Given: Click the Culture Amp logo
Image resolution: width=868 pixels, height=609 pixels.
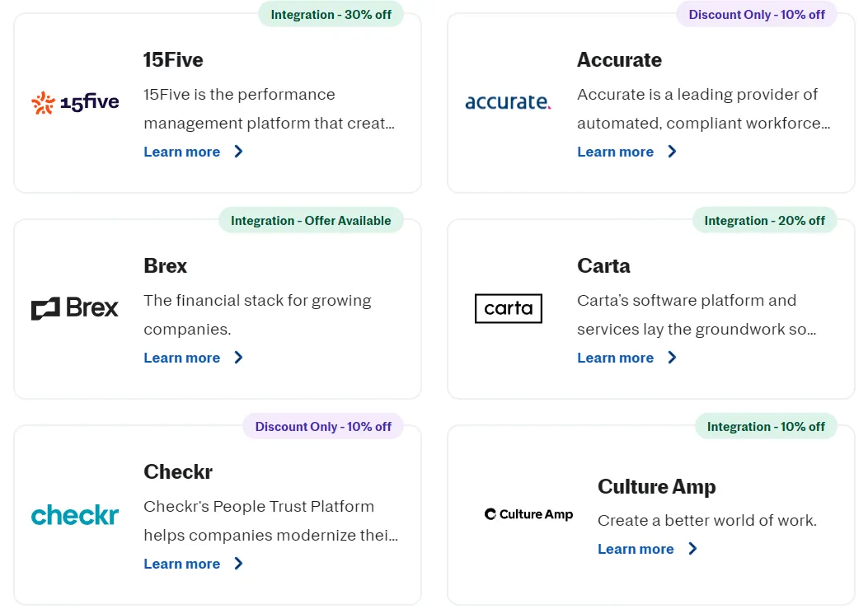Looking at the screenshot, I should pyautogui.click(x=528, y=514).
